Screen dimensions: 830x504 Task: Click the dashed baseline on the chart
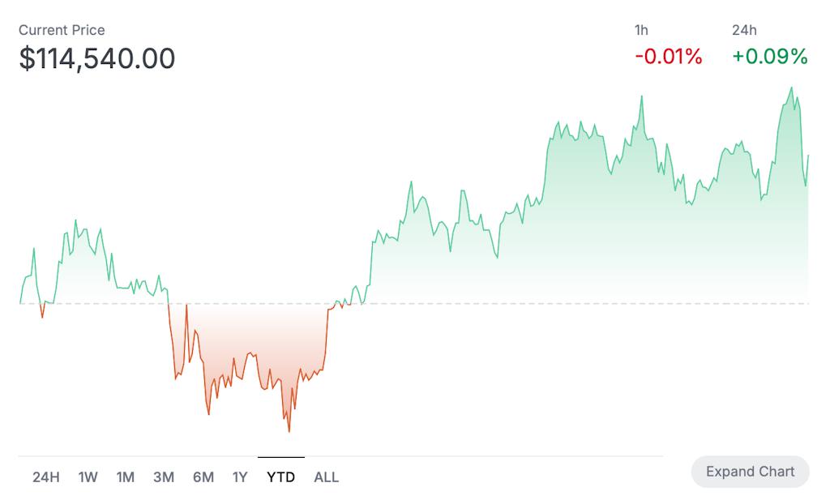tap(486, 304)
